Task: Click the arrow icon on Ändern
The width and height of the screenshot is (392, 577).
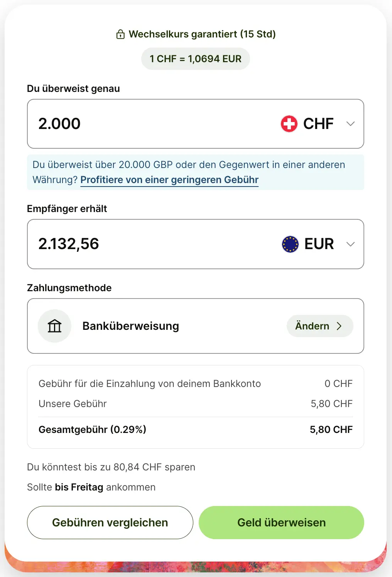Action: [339, 326]
